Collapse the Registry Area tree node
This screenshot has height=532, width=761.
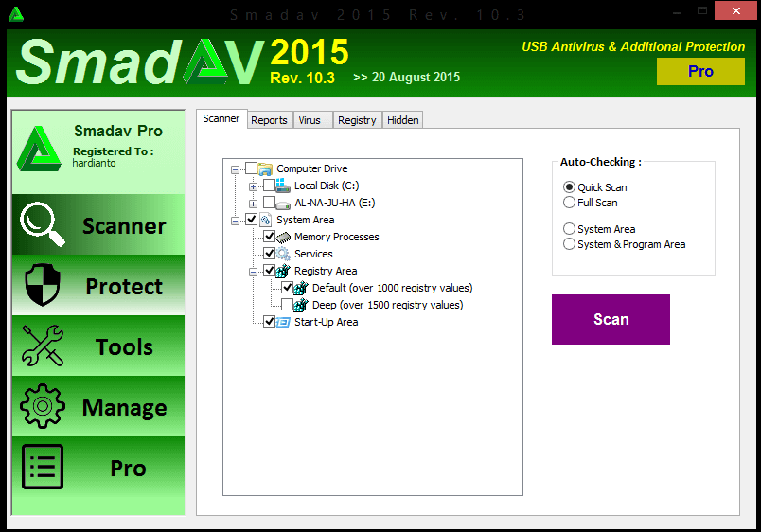pos(253,272)
